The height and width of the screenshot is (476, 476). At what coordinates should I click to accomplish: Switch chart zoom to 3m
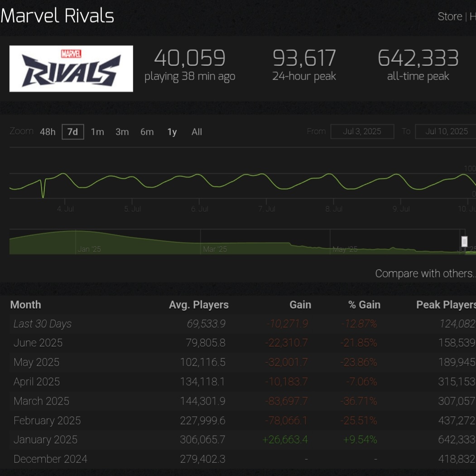coord(122,132)
